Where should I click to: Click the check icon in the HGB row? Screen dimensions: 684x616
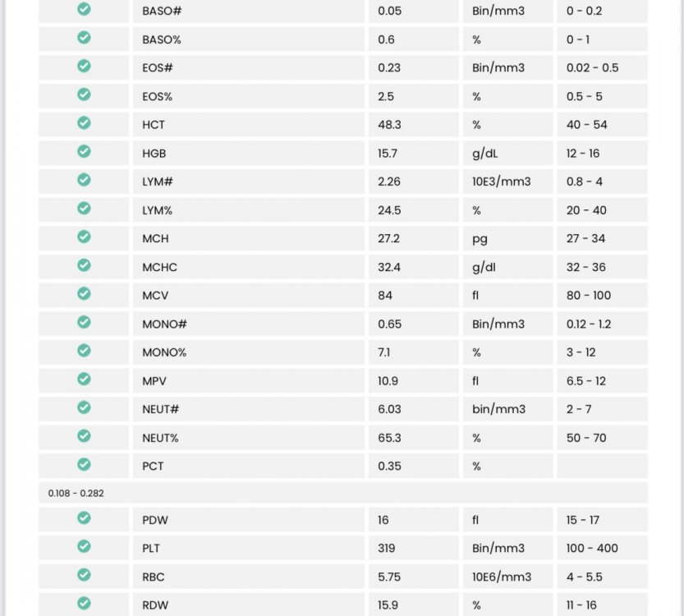[84, 152]
